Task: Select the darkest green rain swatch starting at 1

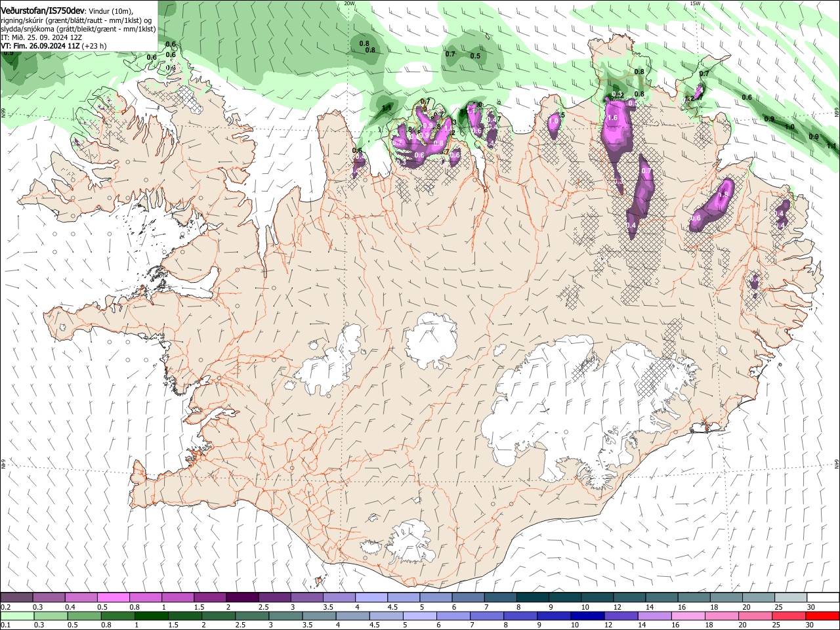Action: [151, 616]
